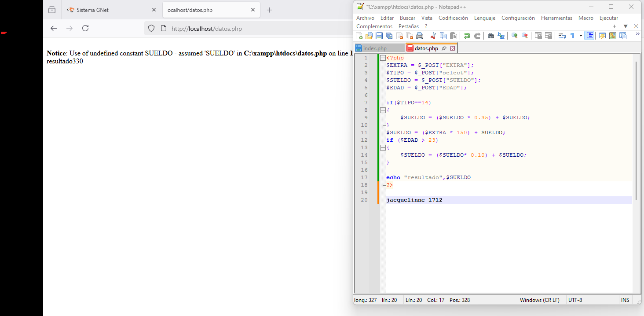Open the document list dropdown triangle in the menu row
The width and height of the screenshot is (644, 316).
pos(626,26)
